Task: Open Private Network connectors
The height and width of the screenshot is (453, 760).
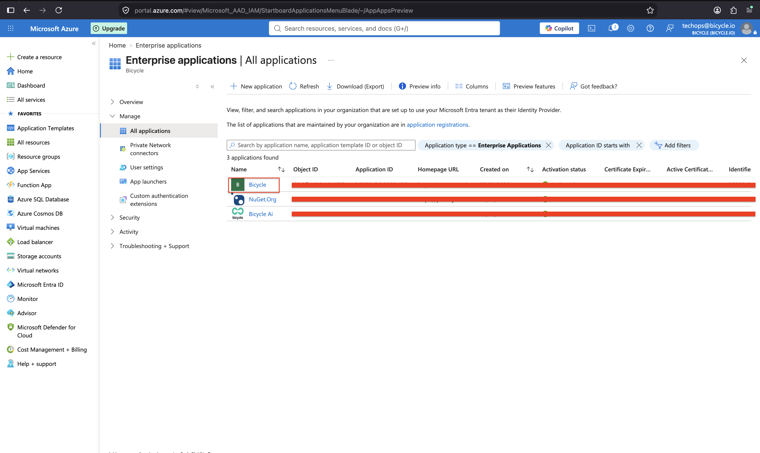Action: tap(150, 149)
